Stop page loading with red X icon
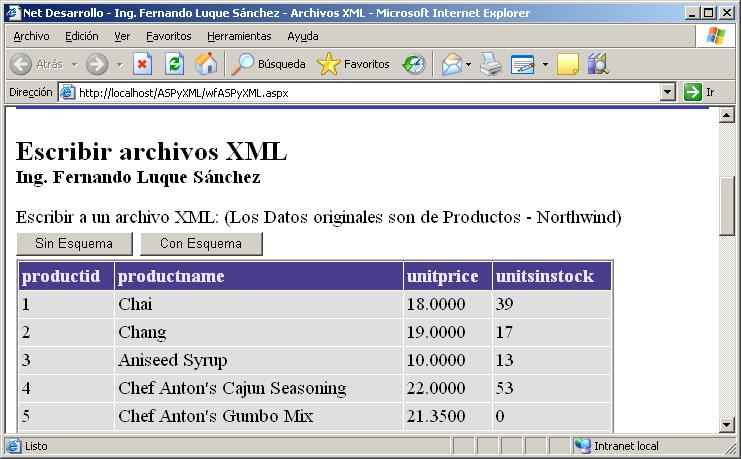Screen dimensions: 741x459 coord(142,64)
